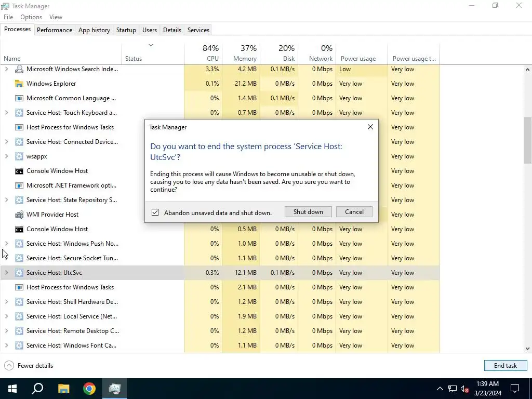532x399 pixels.
Task: Click the first Host Process for Windows Tasks icon
Action: tap(19, 127)
